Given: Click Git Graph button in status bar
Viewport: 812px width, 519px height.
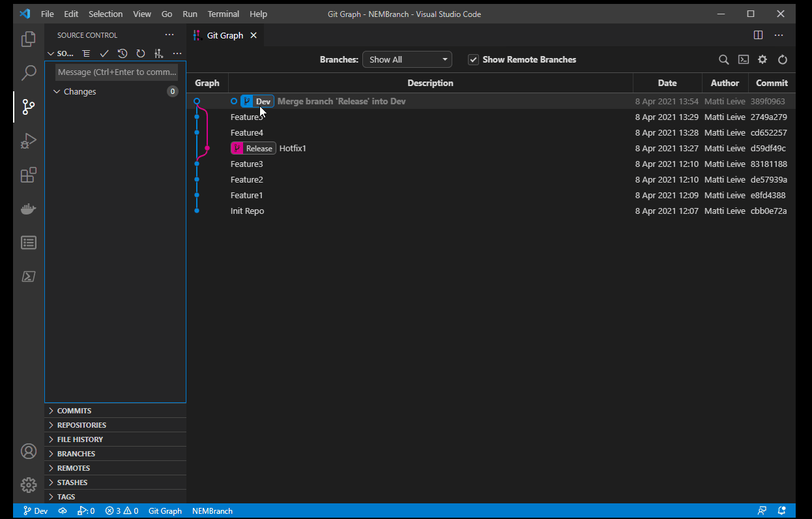Looking at the screenshot, I should click(x=165, y=511).
